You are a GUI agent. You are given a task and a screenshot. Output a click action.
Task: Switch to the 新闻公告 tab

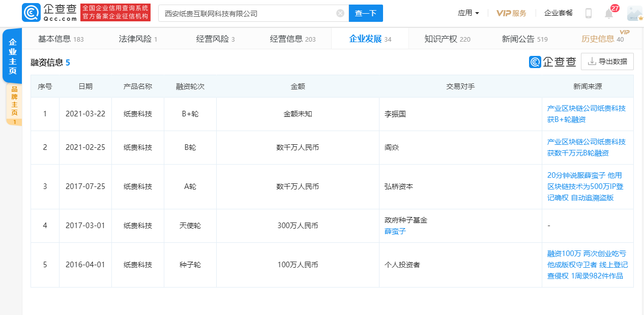525,39
